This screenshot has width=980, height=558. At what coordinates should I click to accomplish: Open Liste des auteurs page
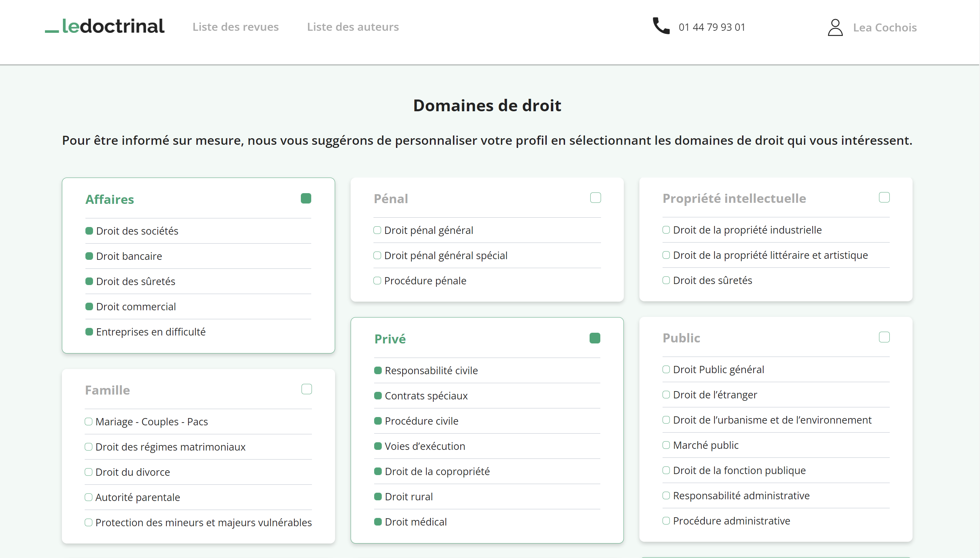coord(352,27)
